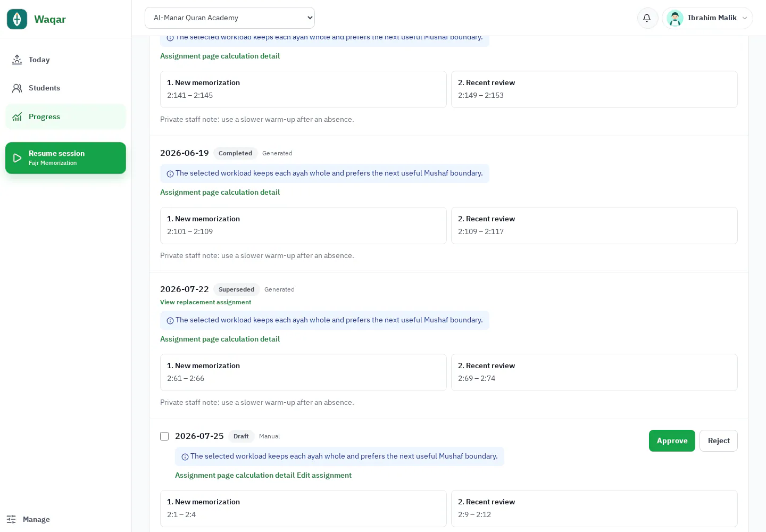766x532 pixels.
Task: Select Recent review card 2:109 – 2:117
Action: click(x=594, y=226)
